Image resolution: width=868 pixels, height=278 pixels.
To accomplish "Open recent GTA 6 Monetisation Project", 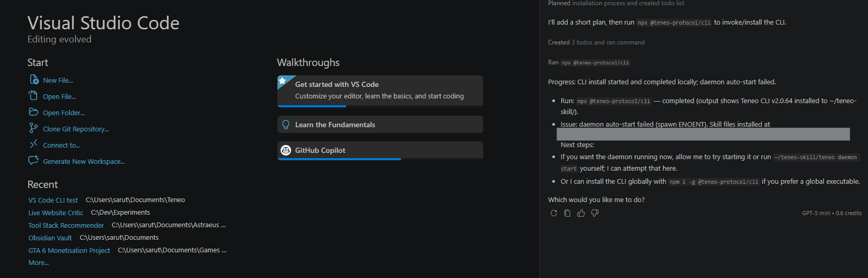I will (x=69, y=250).
